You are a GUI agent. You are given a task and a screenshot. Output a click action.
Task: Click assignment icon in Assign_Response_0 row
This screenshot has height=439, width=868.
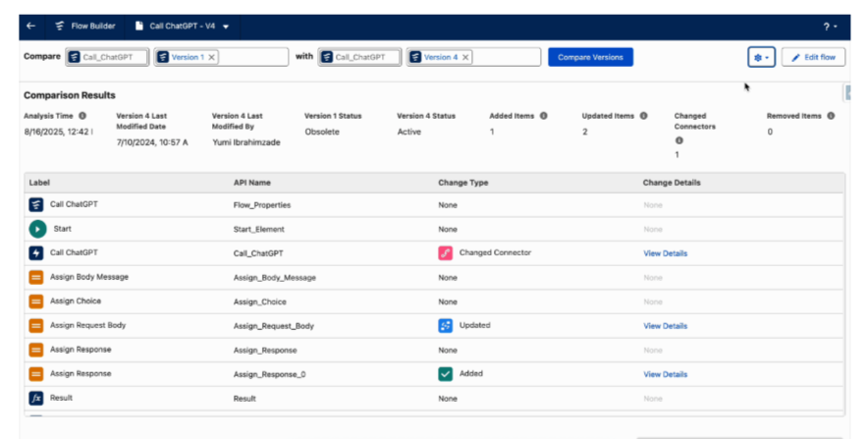click(36, 374)
